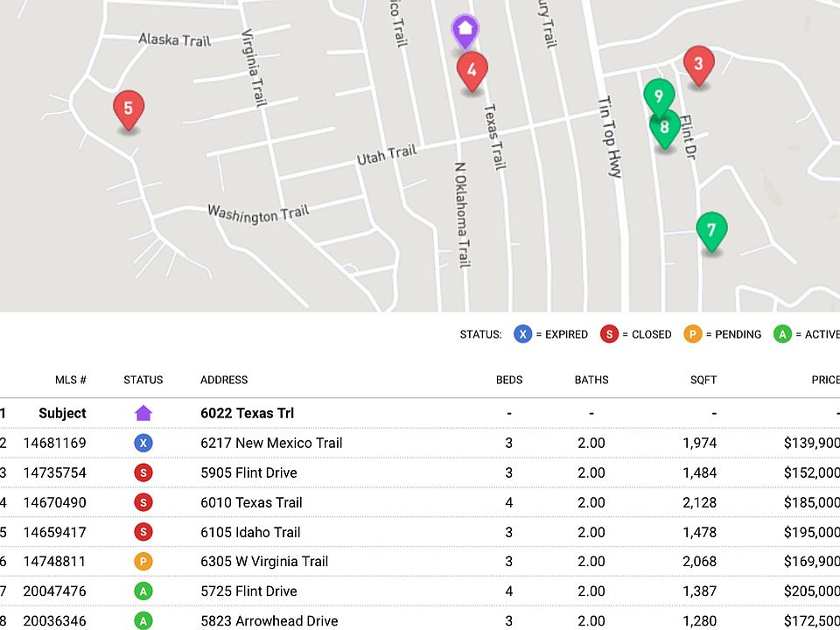Click the STATUS column header
This screenshot has width=840, height=630.
point(143,380)
